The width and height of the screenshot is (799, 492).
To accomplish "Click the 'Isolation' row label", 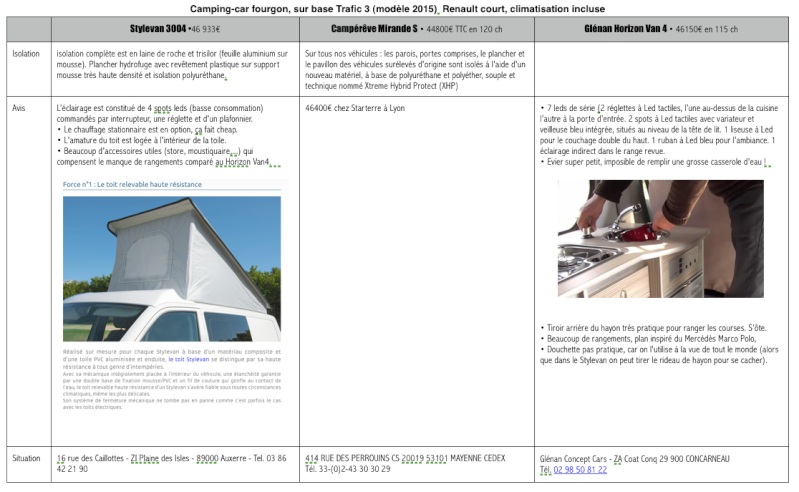I will click(x=26, y=53).
